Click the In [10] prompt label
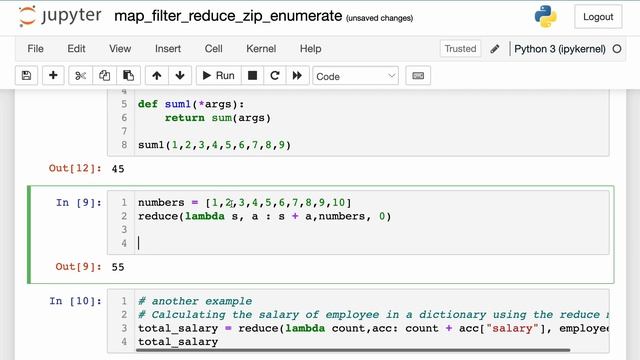 click(76, 301)
